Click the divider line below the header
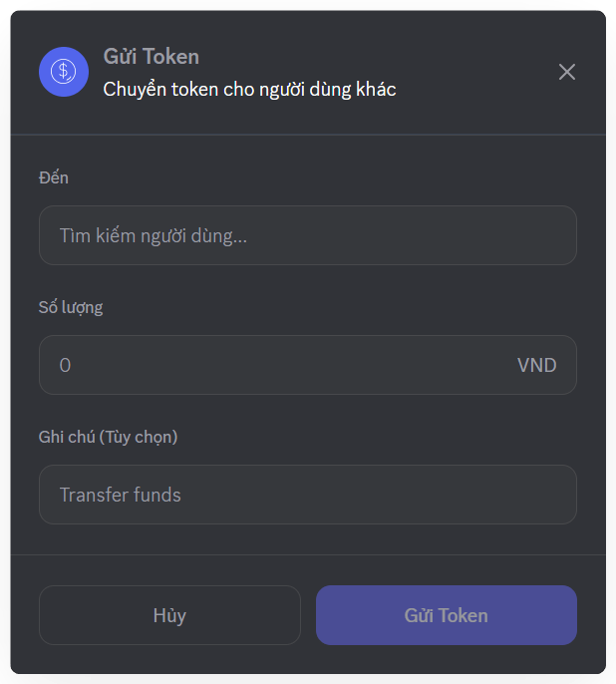Viewport: 616px width, 684px height. tap(308, 134)
